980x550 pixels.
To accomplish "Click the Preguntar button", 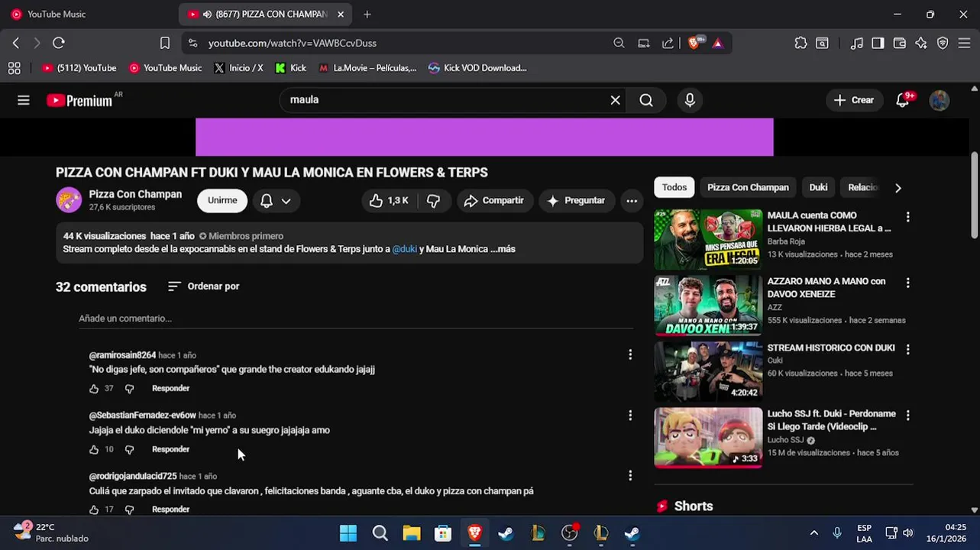I will (x=577, y=200).
